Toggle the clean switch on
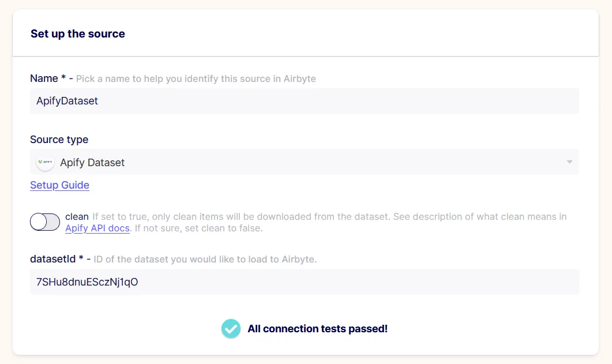612x364 pixels. [x=45, y=222]
